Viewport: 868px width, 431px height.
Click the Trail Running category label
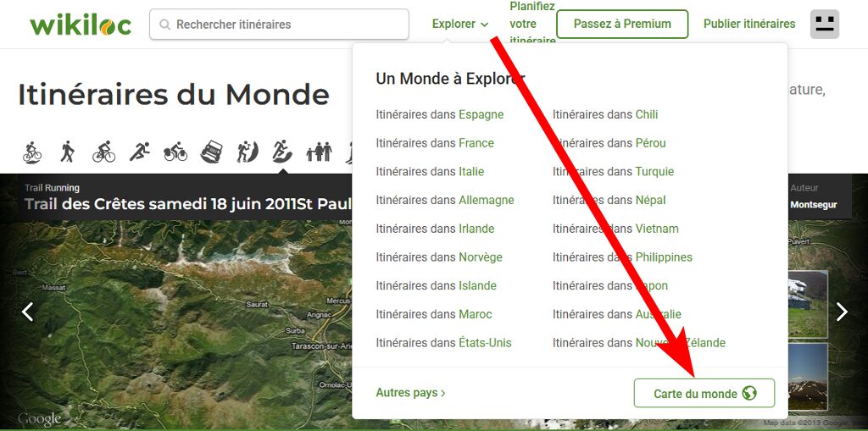(52, 188)
